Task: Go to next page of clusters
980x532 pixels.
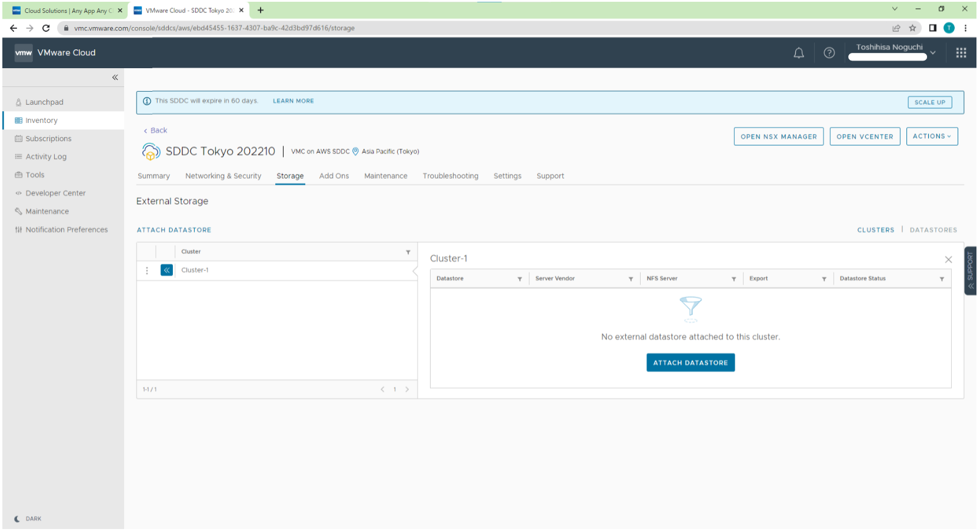Action: pos(407,389)
